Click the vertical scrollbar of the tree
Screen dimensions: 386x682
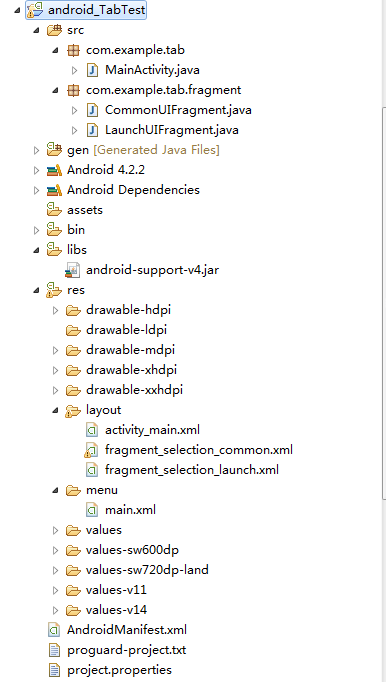coord(384,304)
